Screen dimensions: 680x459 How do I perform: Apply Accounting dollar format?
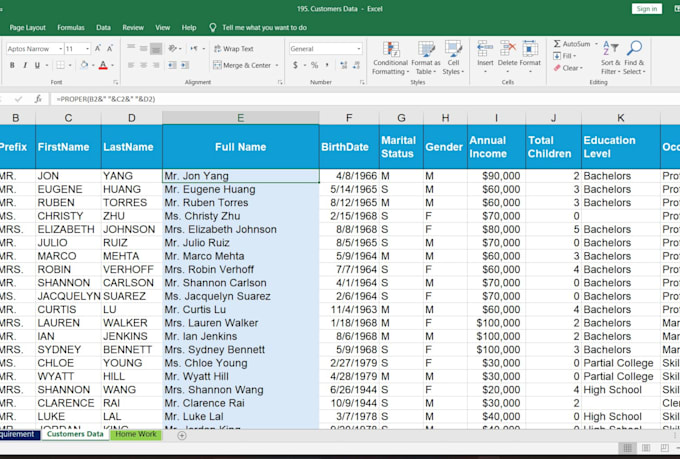click(x=295, y=65)
